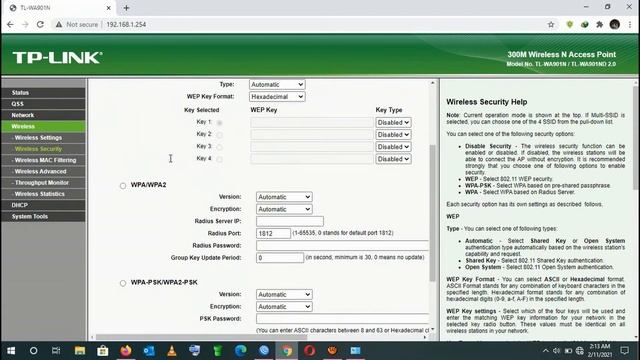The width and height of the screenshot is (640, 360).
Task: Click the Radius Password field
Action: click(x=342, y=245)
